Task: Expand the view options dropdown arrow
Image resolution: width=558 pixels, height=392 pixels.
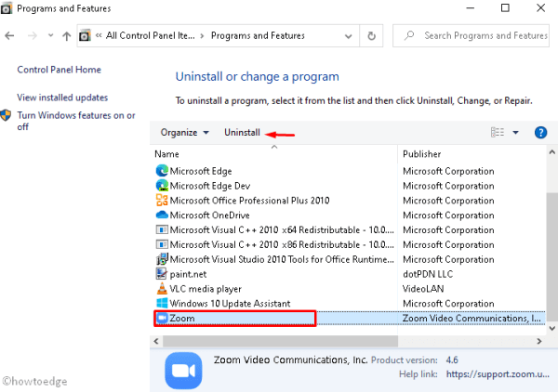Action: tap(515, 133)
